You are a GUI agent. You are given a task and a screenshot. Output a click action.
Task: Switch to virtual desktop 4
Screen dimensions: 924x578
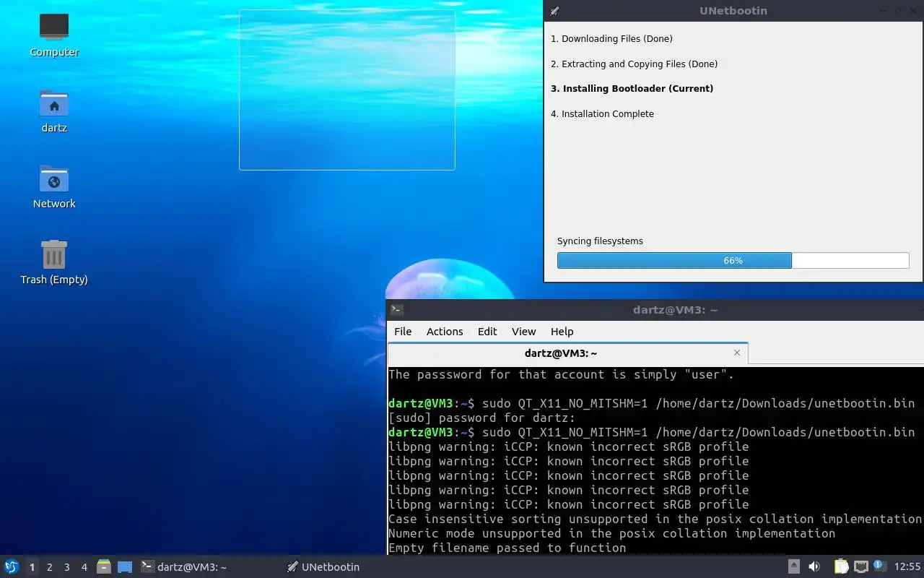(84, 567)
